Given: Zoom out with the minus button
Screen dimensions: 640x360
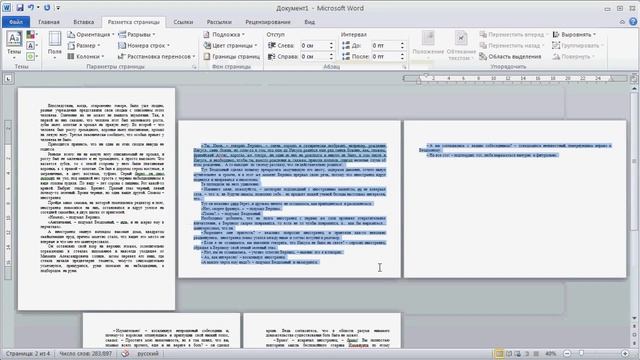Looking at the screenshot, I should (567, 353).
